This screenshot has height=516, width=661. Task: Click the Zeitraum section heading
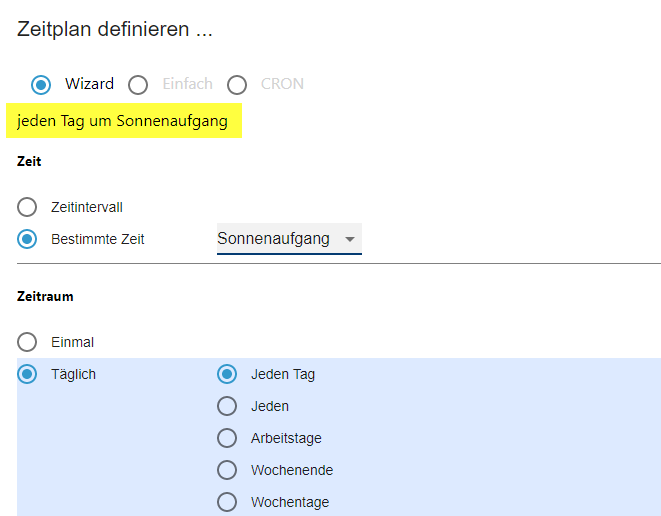45,297
